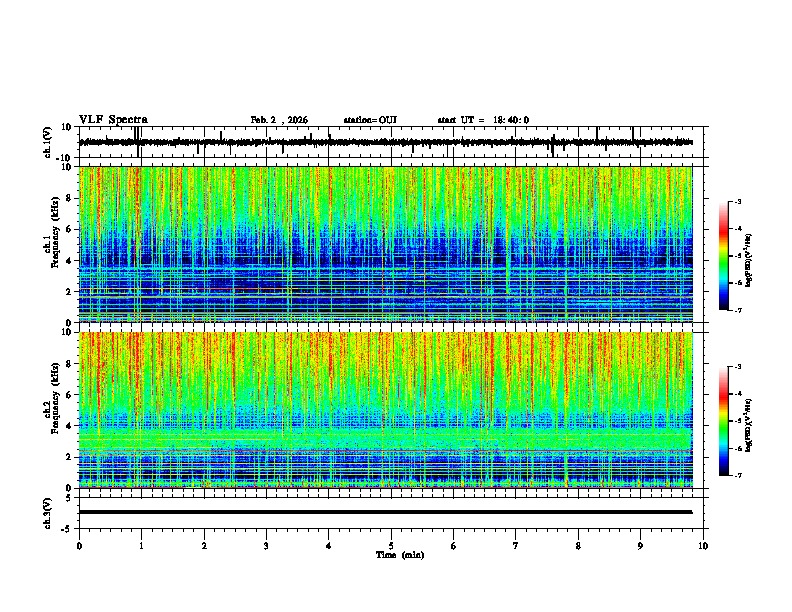Image resolution: width=792 pixels, height=612 pixels.
Task: Click the "Time (min)" axis label
Action: click(x=400, y=555)
